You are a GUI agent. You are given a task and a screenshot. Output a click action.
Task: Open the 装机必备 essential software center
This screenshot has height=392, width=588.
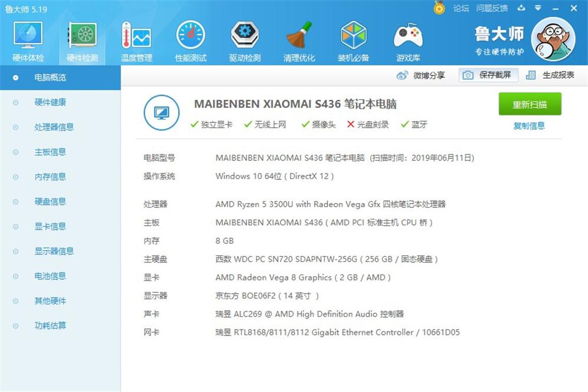tap(353, 39)
